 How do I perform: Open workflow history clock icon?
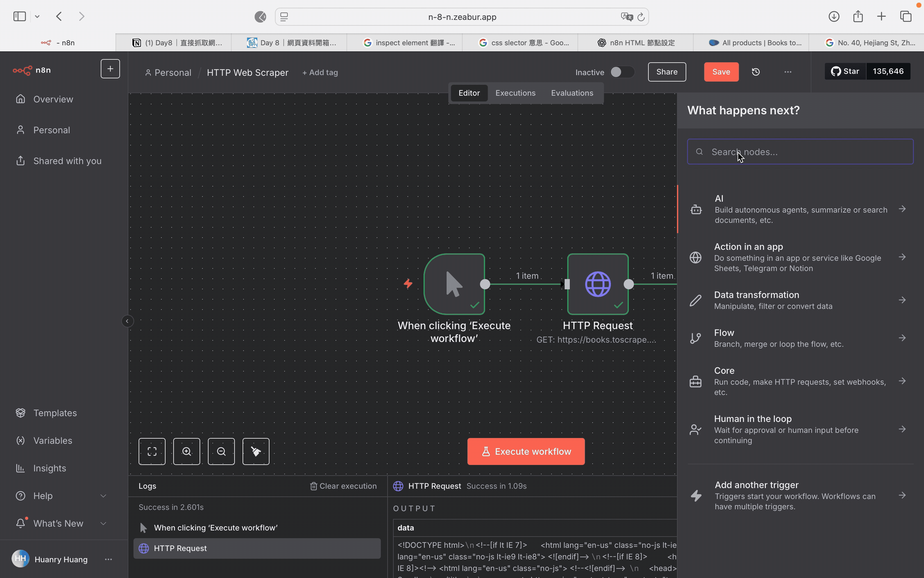coord(756,72)
